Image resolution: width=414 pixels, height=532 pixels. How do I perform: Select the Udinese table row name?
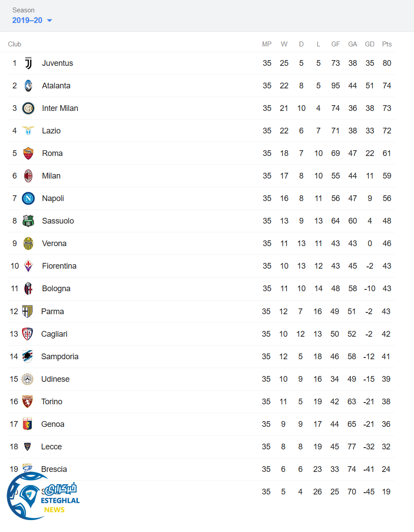coord(55,379)
